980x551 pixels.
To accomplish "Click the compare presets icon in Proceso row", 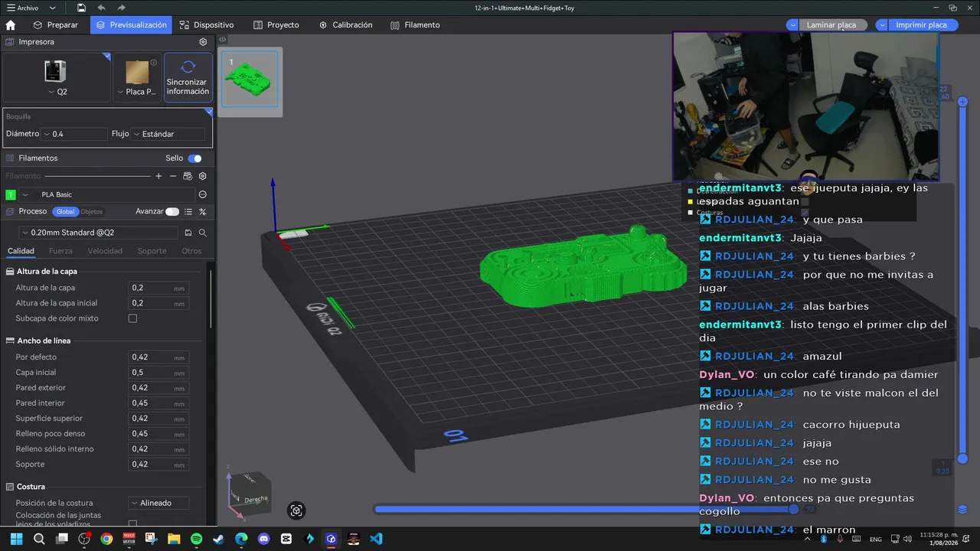I will coord(203,211).
